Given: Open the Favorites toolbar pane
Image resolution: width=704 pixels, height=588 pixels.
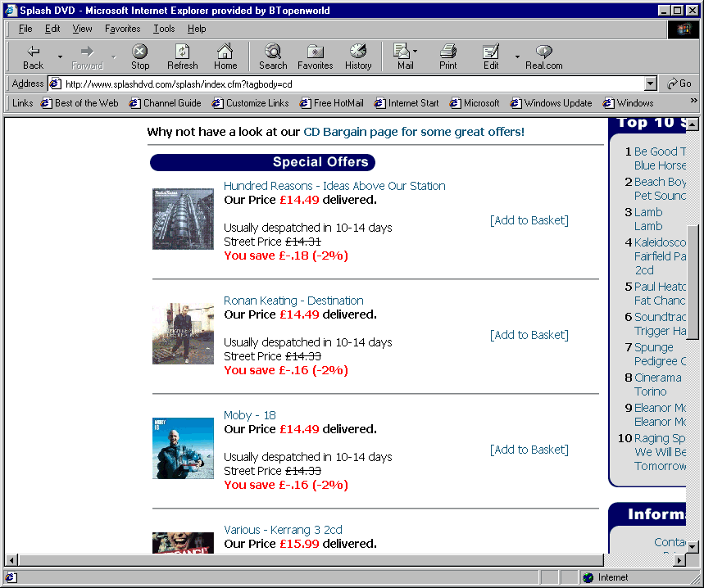Looking at the screenshot, I should [x=316, y=57].
